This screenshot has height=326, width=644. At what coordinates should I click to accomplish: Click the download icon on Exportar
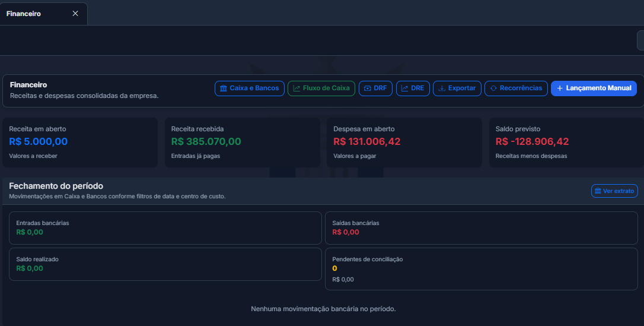click(442, 88)
